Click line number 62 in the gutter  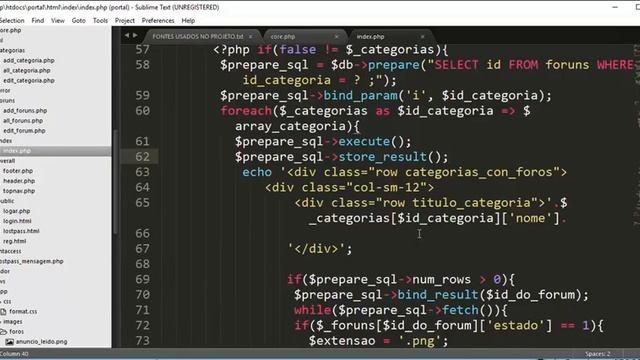coord(142,157)
